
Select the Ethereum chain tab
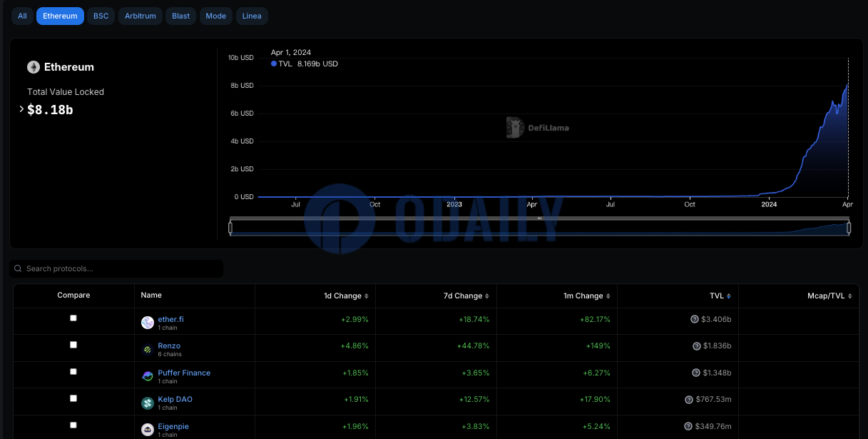(x=60, y=16)
